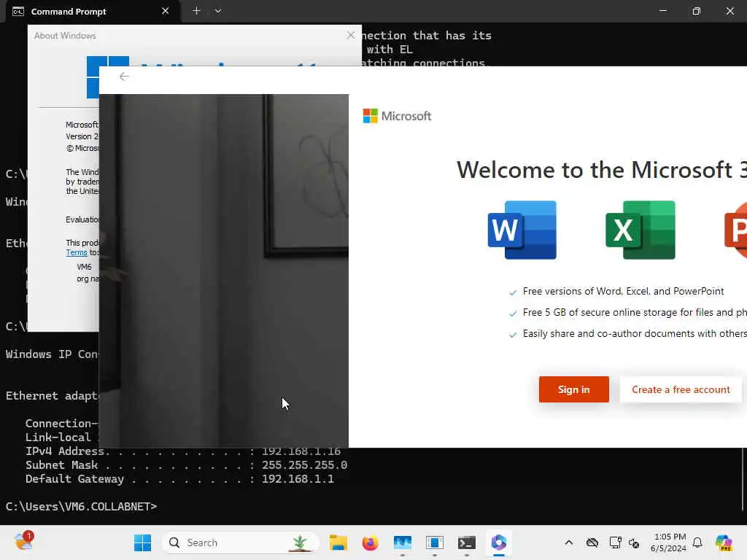The image size is (747, 560).
Task: Expand the terminal new-tab profile dropdown
Action: 217,11
